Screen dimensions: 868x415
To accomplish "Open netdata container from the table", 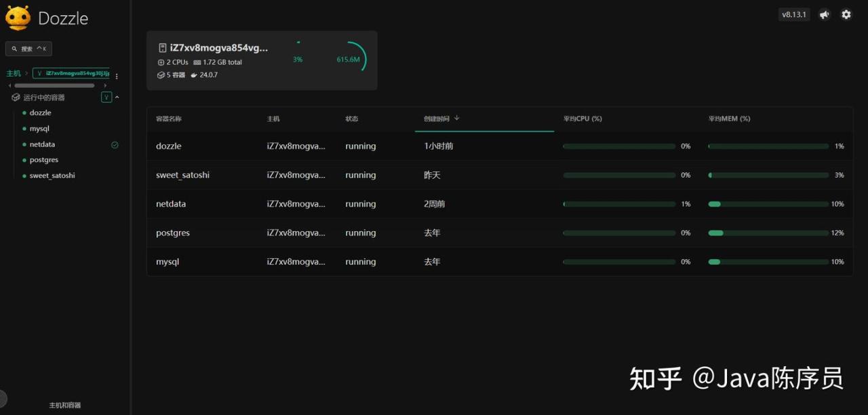I will click(x=171, y=204).
